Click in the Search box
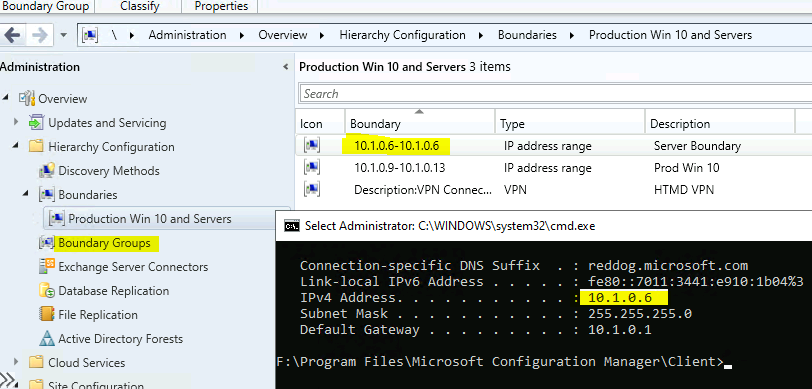Screen dimensions: 812x389 pos(556,94)
